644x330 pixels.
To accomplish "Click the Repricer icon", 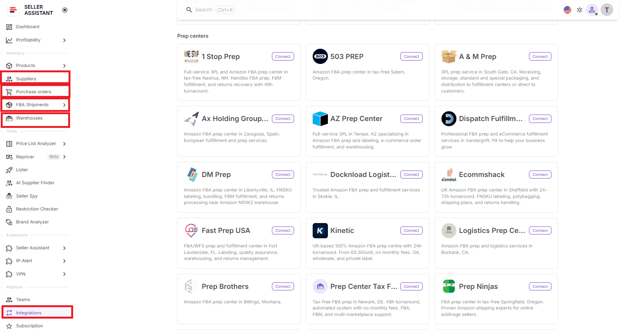I will click(9, 157).
